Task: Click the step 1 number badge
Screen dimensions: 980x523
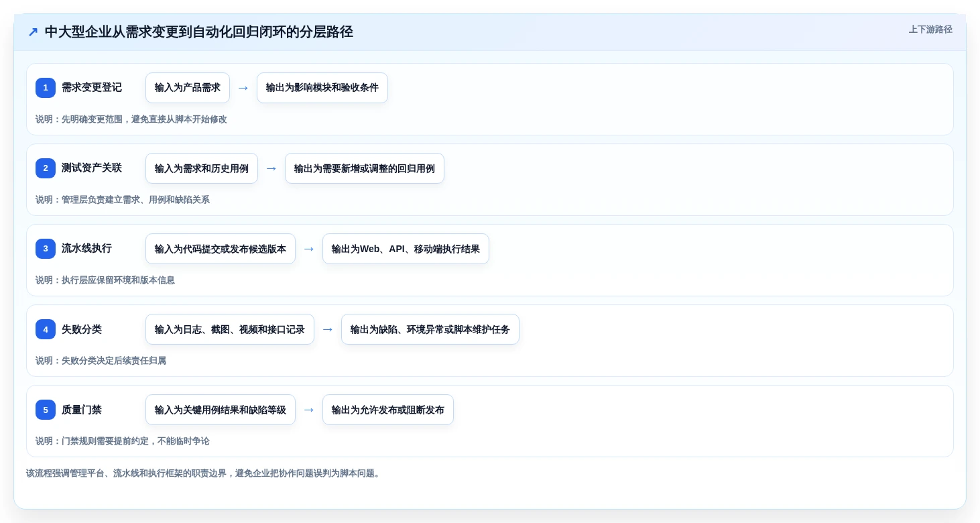Action: pos(46,88)
